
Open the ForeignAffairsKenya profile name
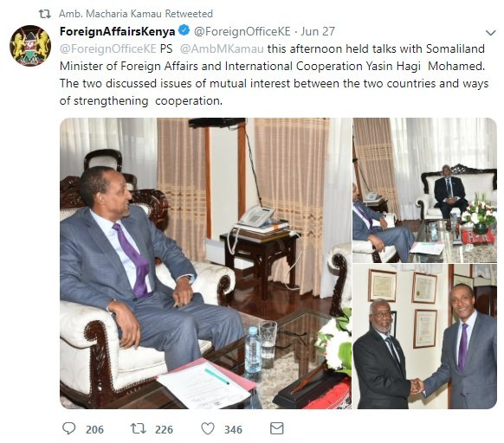(x=117, y=31)
